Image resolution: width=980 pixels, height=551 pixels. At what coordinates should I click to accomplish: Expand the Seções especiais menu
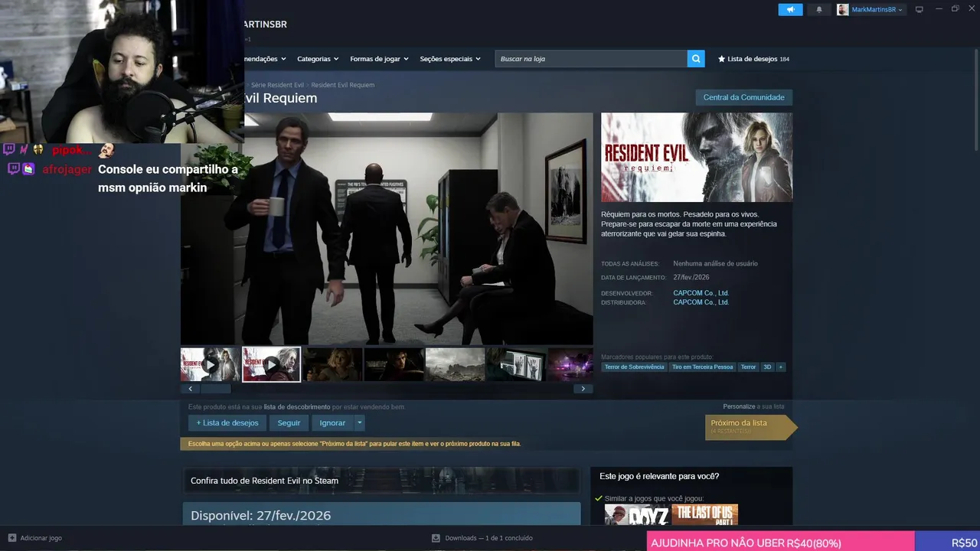click(450, 59)
